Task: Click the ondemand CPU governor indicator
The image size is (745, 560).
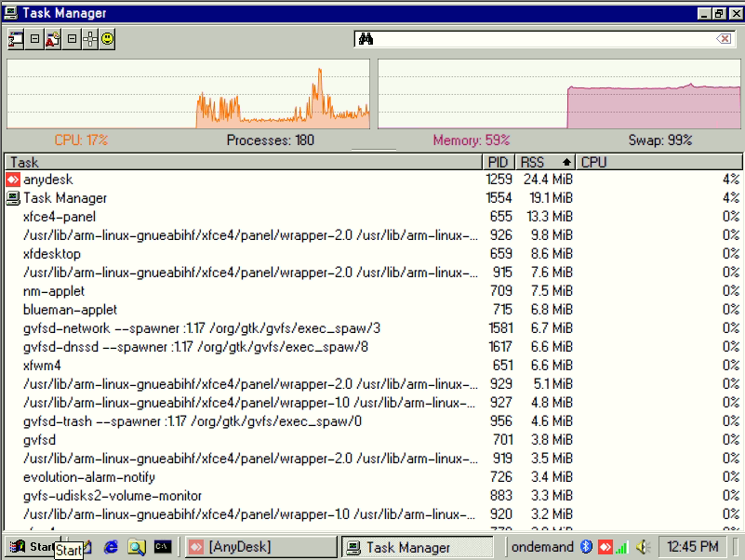Action: 542,547
